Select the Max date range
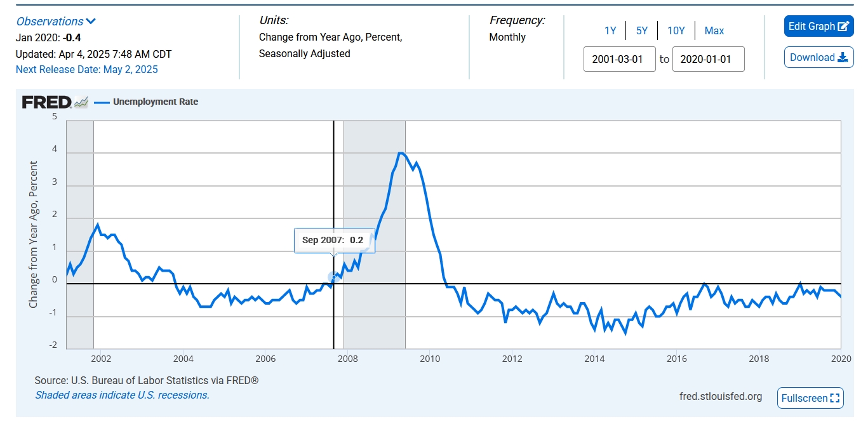The height and width of the screenshot is (424, 868). (714, 30)
